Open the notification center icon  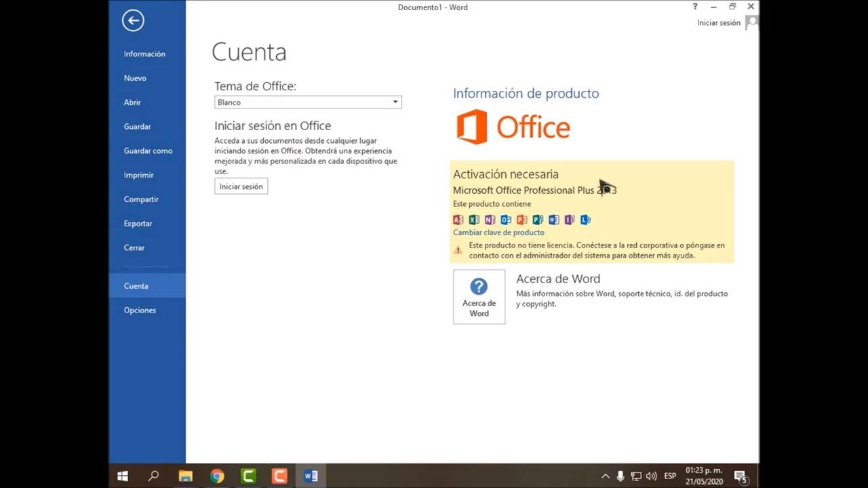[741, 476]
